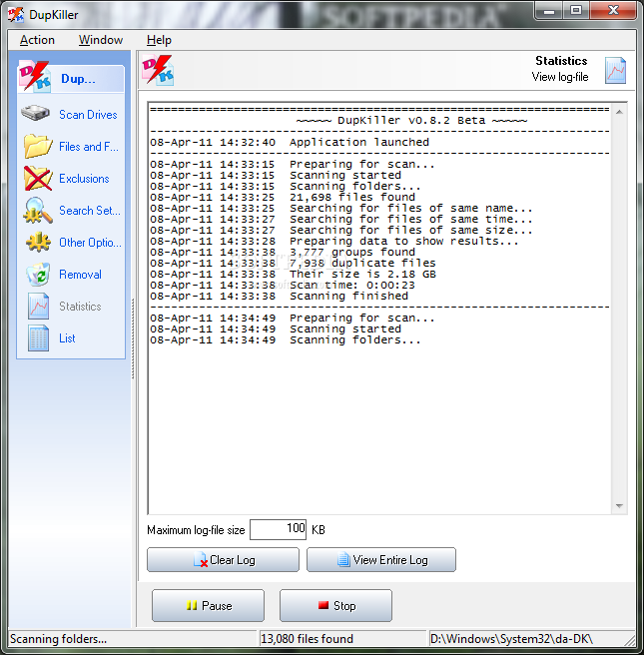The image size is (644, 655).
Task: Open Other Optio... section label
Action: [90, 243]
